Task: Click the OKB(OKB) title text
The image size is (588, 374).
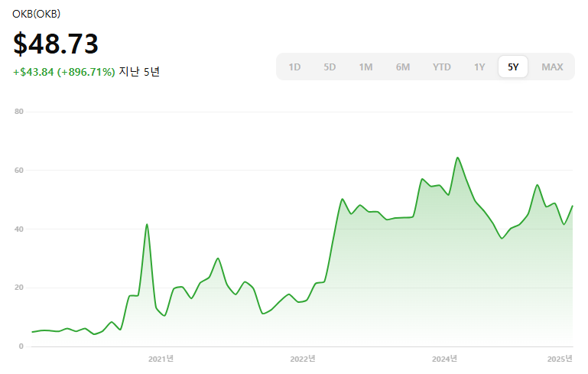Action: tap(37, 14)
